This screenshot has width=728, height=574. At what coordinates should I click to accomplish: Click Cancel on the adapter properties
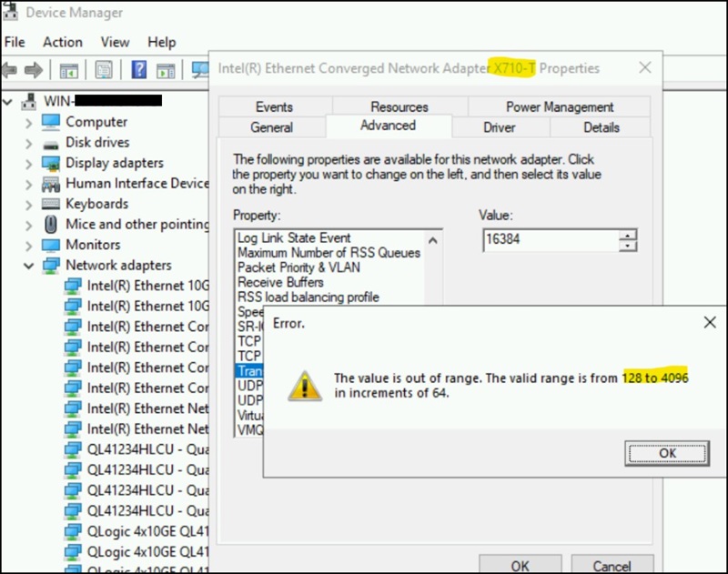(612, 565)
